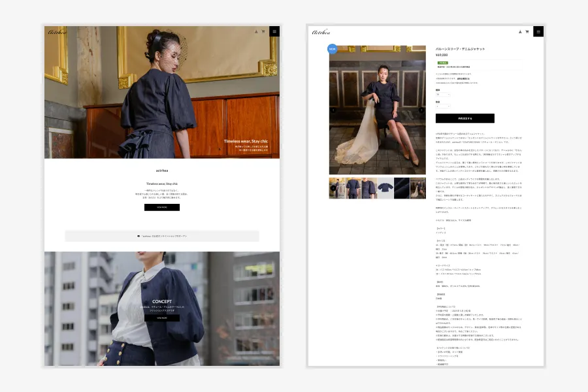The height and width of the screenshot is (392, 588).
Task: Click VIEW MORE under Timeless wear, Stay chic
Action: (x=162, y=207)
